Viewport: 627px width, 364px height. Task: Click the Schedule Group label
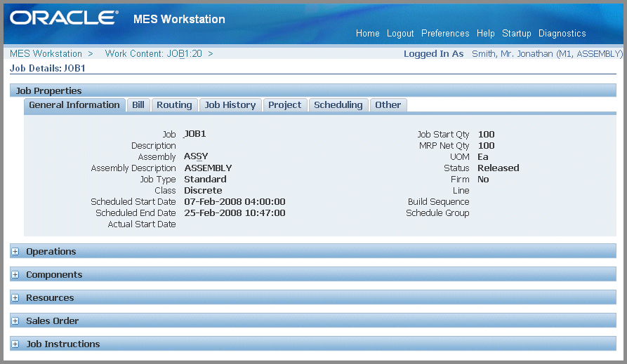coord(437,213)
